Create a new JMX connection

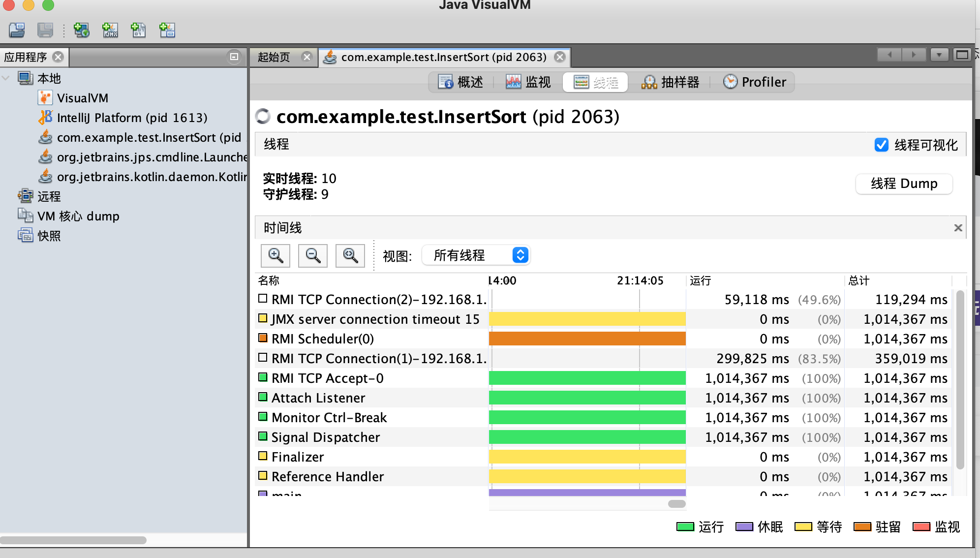pyautogui.click(x=109, y=30)
